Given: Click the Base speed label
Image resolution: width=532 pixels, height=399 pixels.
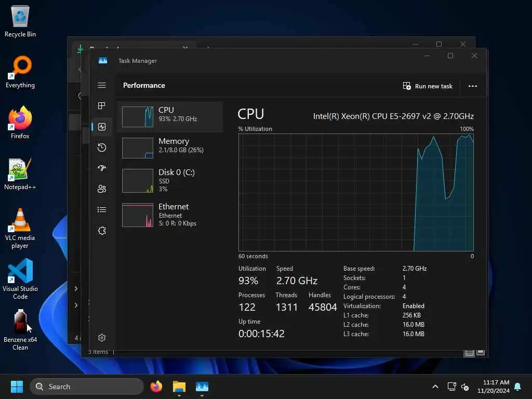Looking at the screenshot, I should point(359,269).
